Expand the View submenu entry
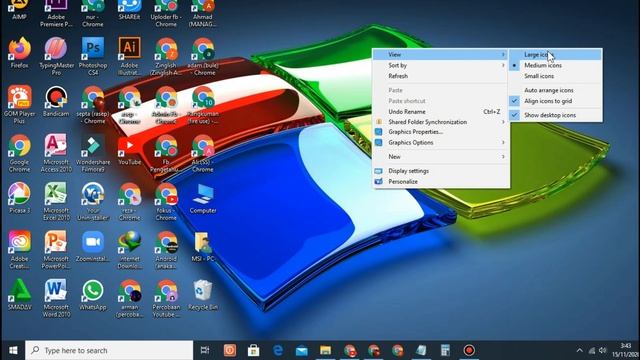Screen dimensions: 640x360 [440, 54]
